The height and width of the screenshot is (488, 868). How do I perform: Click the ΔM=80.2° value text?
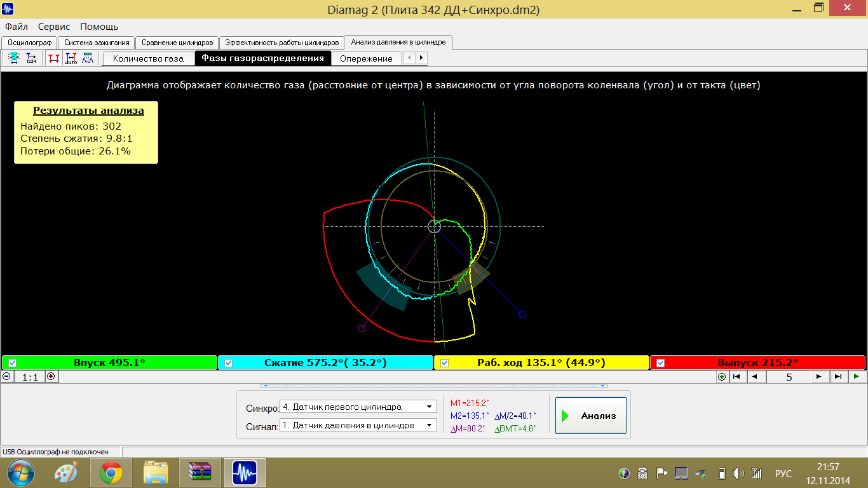[x=468, y=428]
